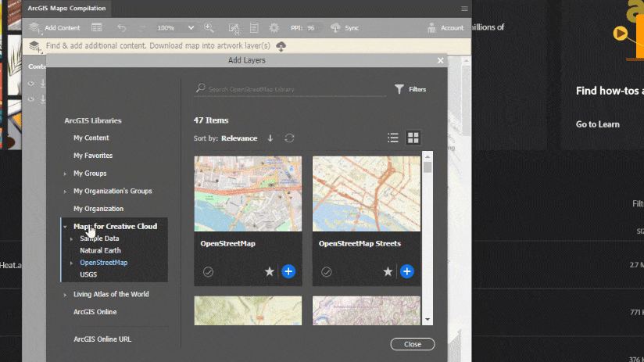Open Go to Learn in the background window
644x362 pixels.
click(x=598, y=124)
